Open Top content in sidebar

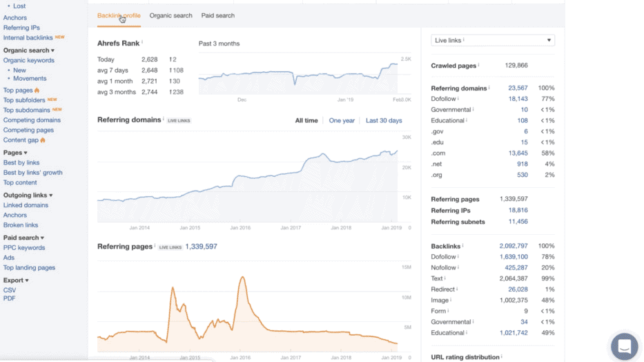(x=20, y=182)
